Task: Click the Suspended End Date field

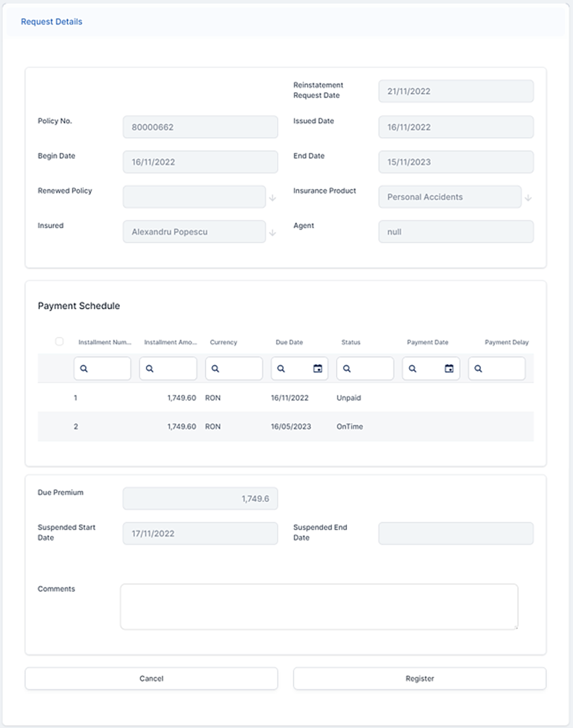Action: [456, 533]
